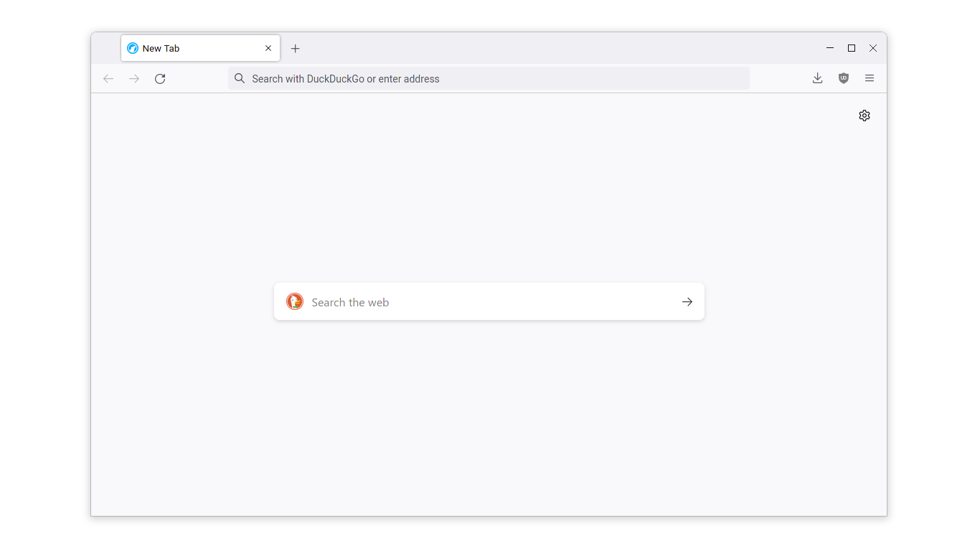This screenshot has width=980, height=551.
Task: Open the hamburger application menu
Action: tap(870, 78)
